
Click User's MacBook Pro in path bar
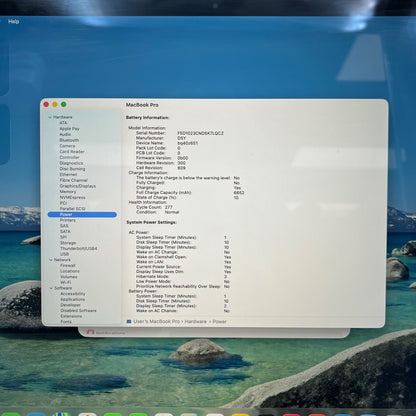click(156, 322)
